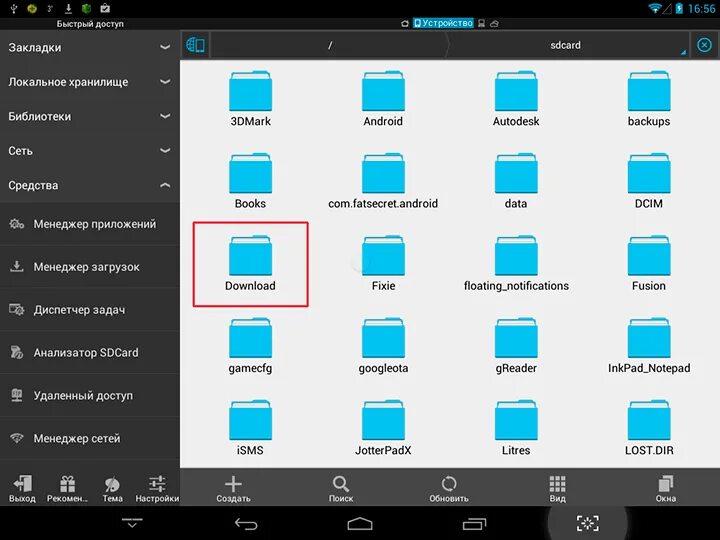The height and width of the screenshot is (540, 720).
Task: Open the Download folder
Action: point(250,264)
